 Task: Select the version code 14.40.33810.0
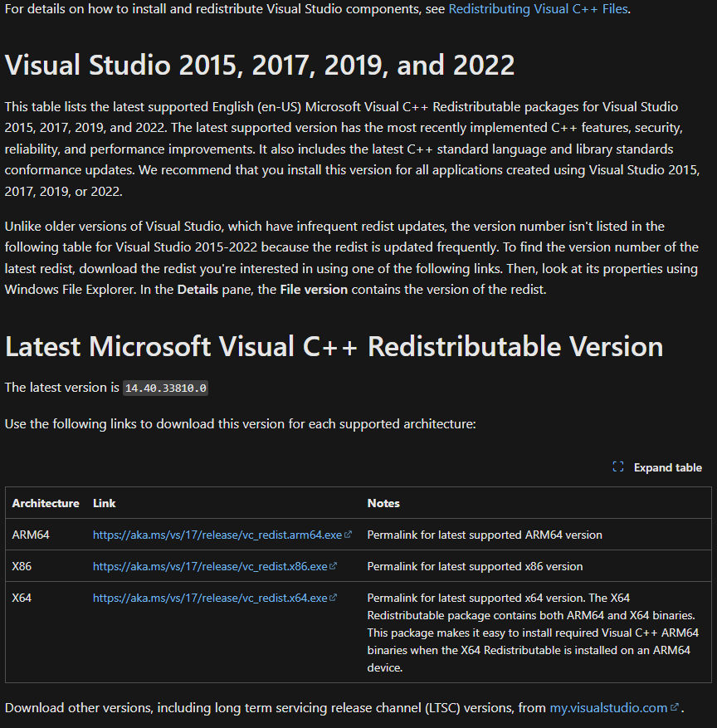click(166, 388)
